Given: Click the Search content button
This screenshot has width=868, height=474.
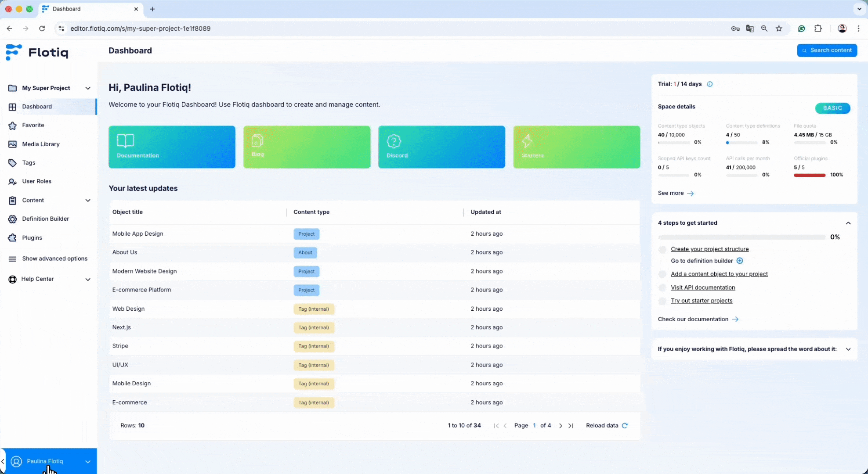Looking at the screenshot, I should click(826, 50).
